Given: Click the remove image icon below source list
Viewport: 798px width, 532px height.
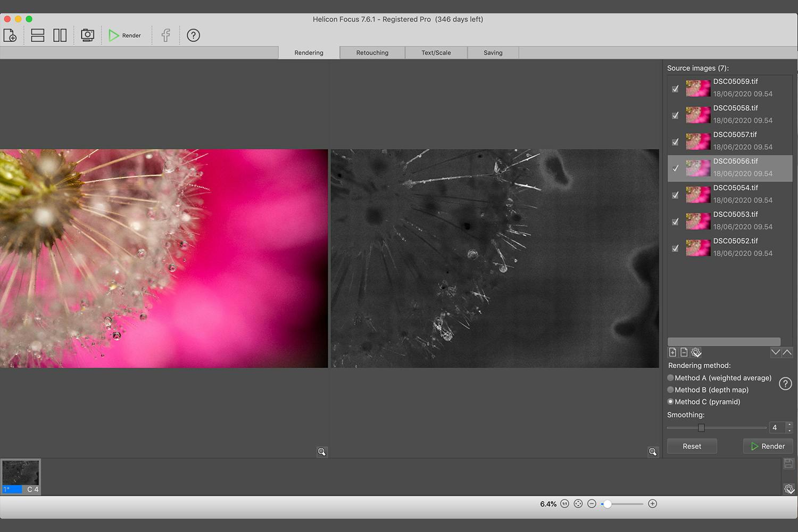Looking at the screenshot, I should (684, 352).
